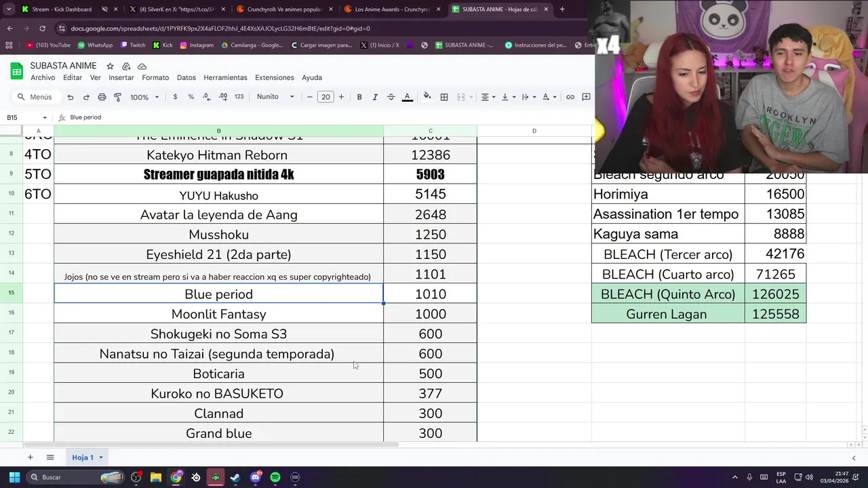Click the Insert comment icon
Image resolution: width=868 pixels, height=488 pixels.
coord(587,97)
